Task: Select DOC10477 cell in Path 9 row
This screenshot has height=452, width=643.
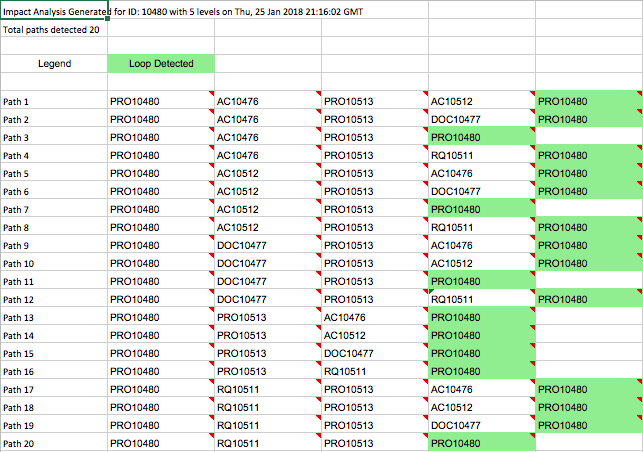Action: click(x=268, y=244)
